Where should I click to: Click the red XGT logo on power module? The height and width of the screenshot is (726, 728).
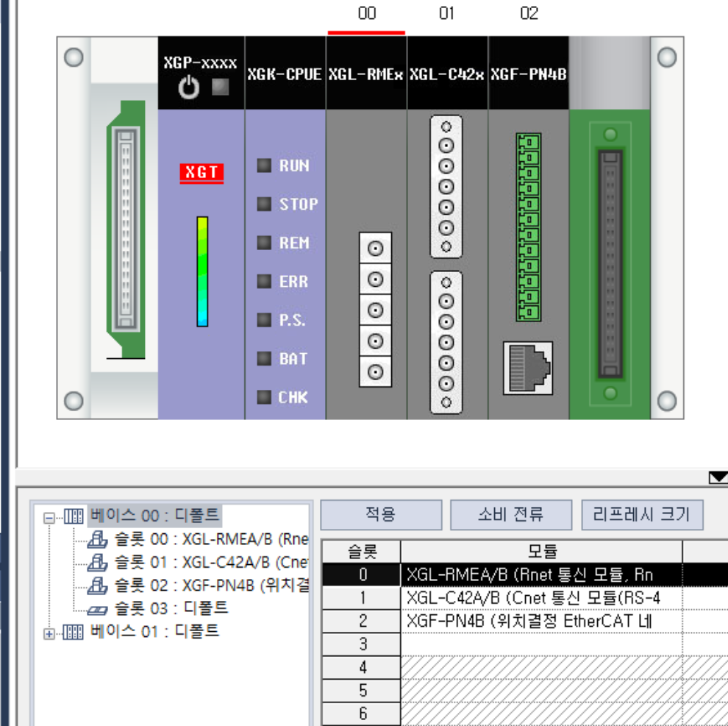pos(201,173)
